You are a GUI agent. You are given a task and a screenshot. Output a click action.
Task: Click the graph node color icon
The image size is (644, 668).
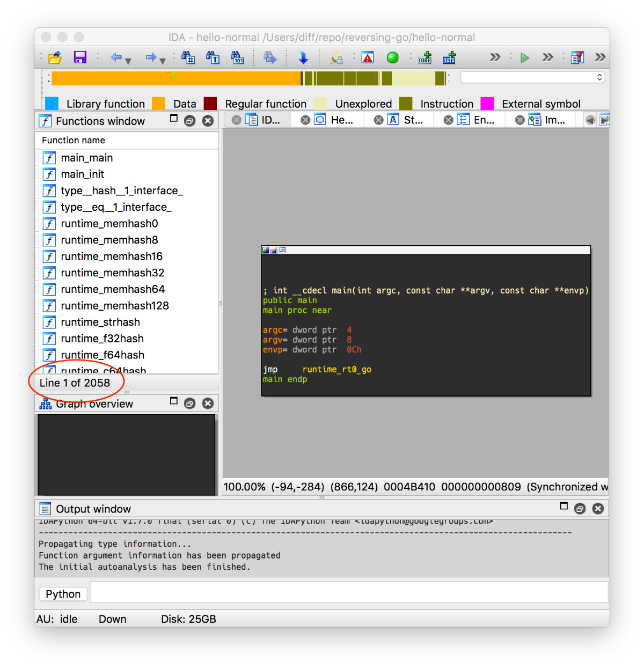pyautogui.click(x=266, y=250)
